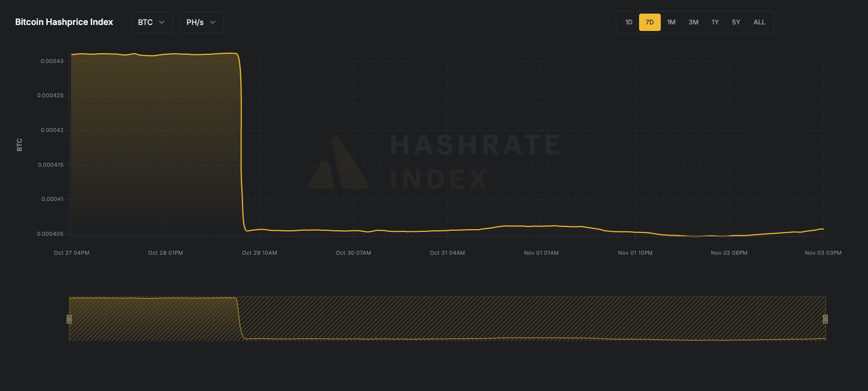Choose the 5Y time range
The image size is (868, 391).
coord(736,22)
